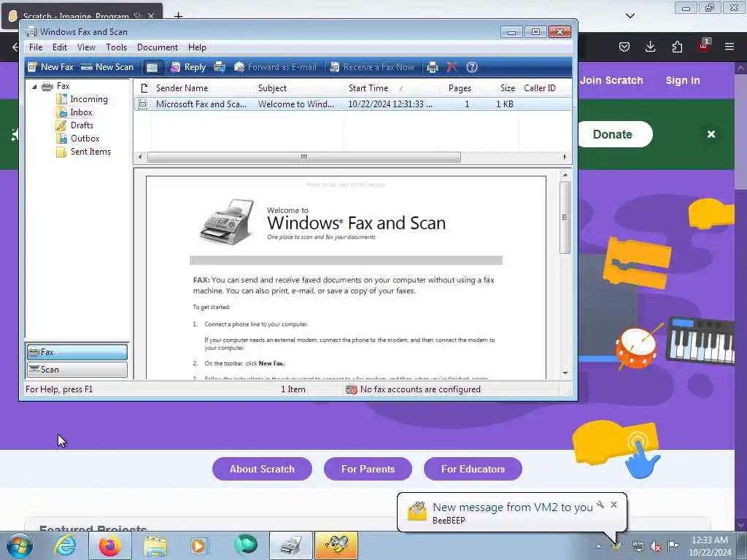
Task: Click the document icon column header
Action: (145, 88)
